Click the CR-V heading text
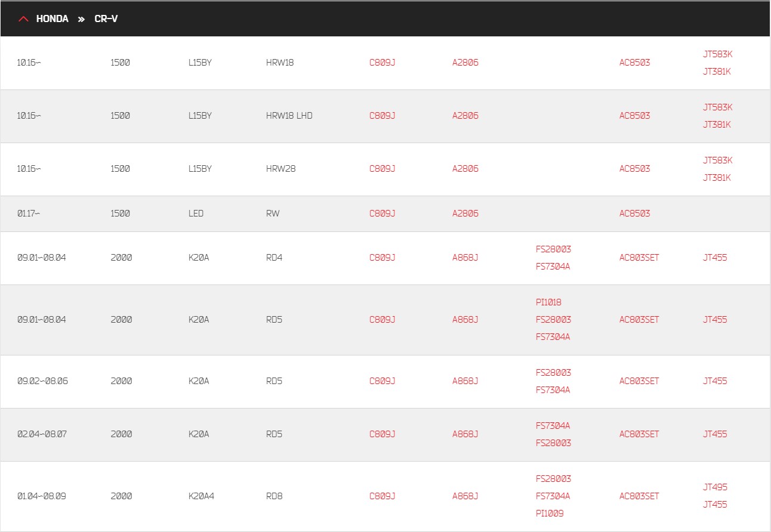The image size is (771, 532). (106, 19)
